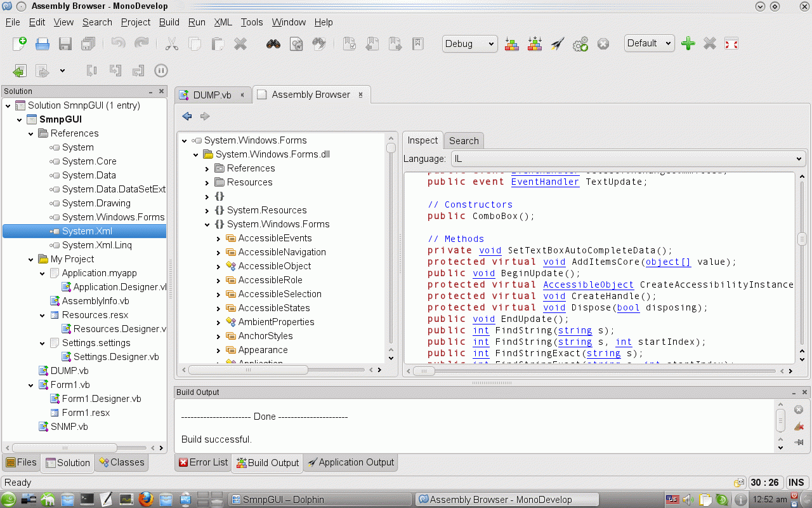This screenshot has height=508, width=812.
Task: Click the Open File toolbar icon
Action: pos(43,44)
